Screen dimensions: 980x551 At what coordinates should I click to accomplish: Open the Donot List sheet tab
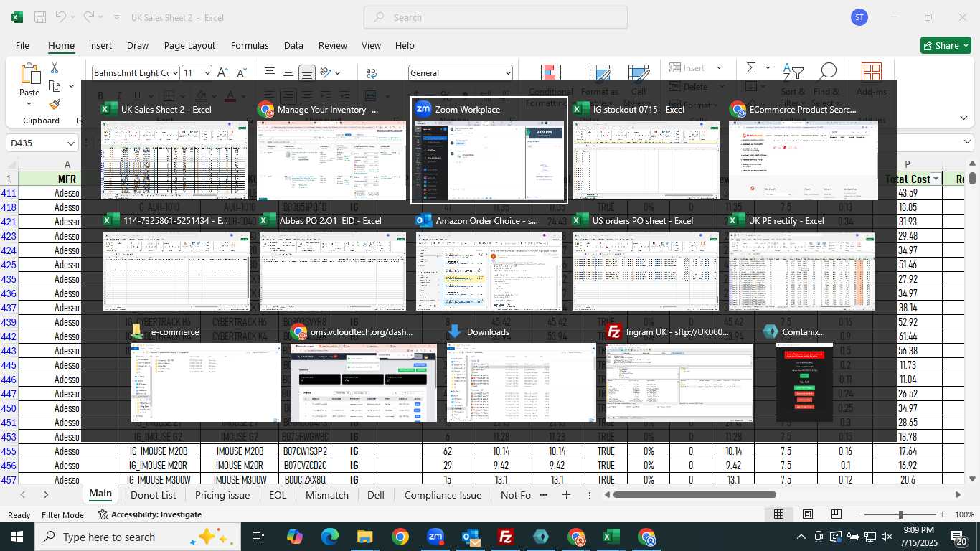pos(153,495)
